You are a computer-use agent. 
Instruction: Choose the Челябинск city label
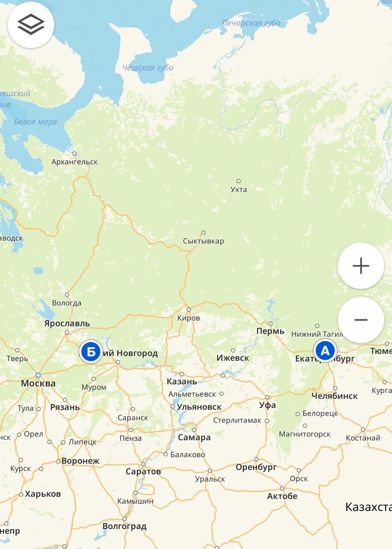[335, 396]
